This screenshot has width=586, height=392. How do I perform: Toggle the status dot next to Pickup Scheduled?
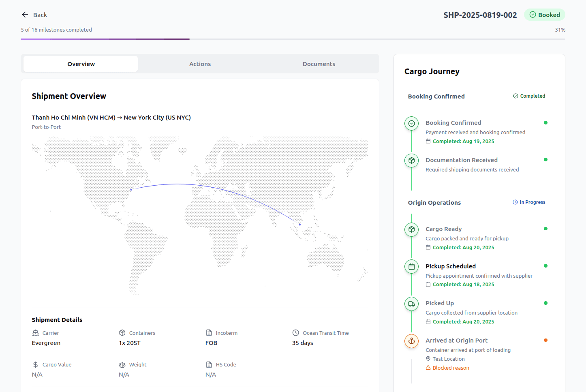pyautogui.click(x=545, y=266)
